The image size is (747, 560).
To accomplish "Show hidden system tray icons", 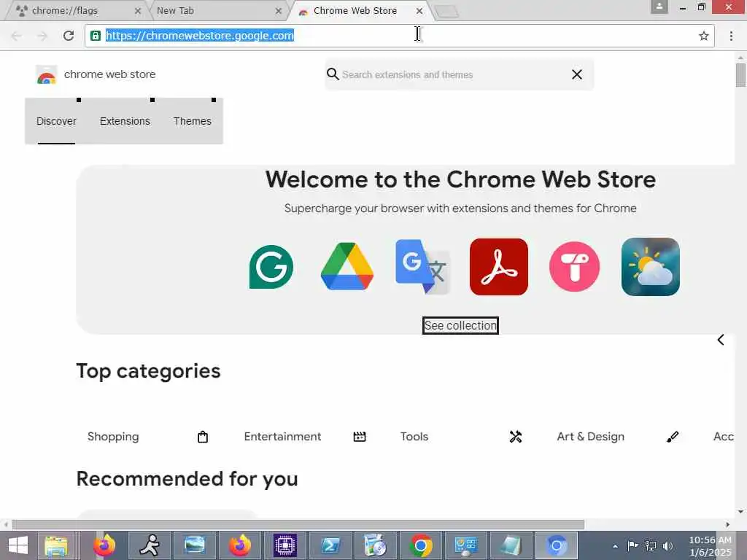I will coord(615,546).
